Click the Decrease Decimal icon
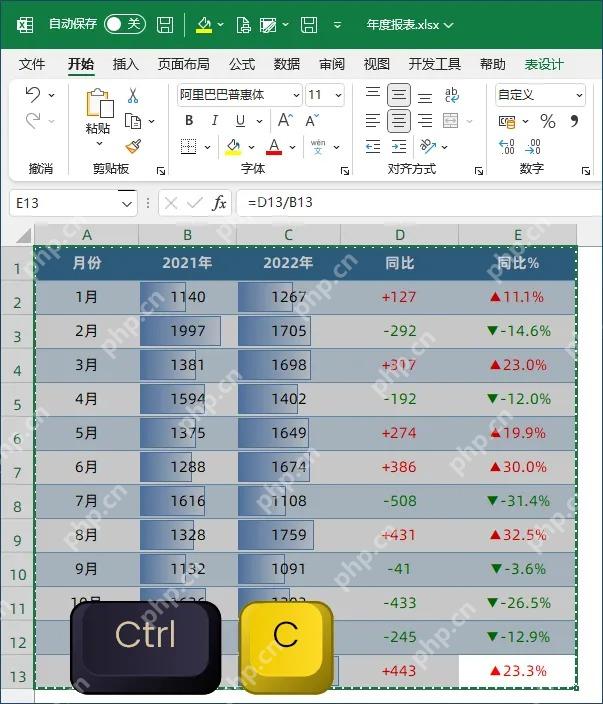Image resolution: width=603 pixels, height=704 pixels. tap(533, 147)
